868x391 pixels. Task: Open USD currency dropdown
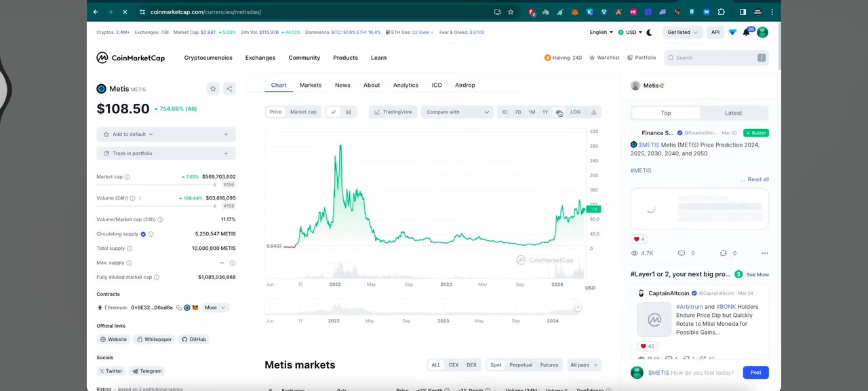(630, 32)
